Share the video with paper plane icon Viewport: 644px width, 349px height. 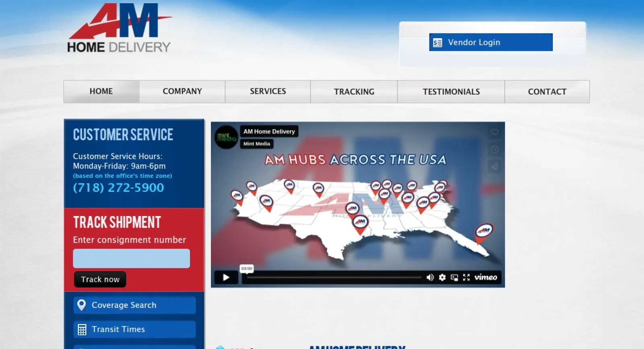(x=495, y=166)
